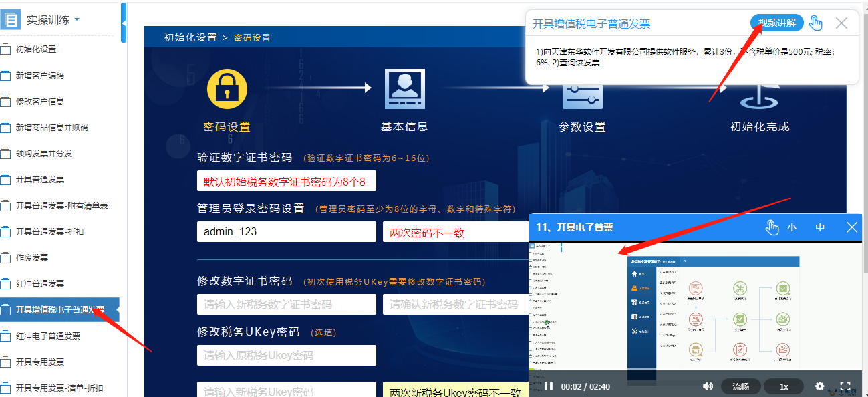Open the 1x playback speed selector
The height and width of the screenshot is (397, 868).
(784, 386)
